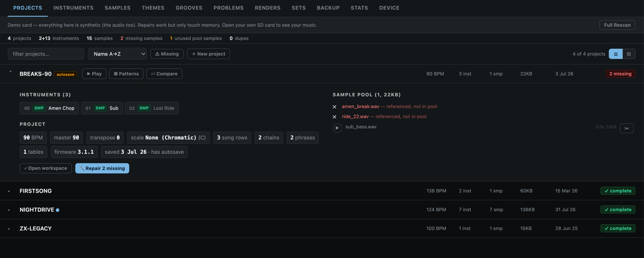Open Patterns for BREAKS-90
644x258 pixels.
126,74
